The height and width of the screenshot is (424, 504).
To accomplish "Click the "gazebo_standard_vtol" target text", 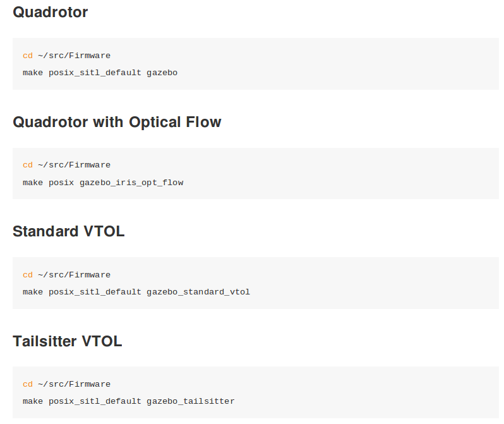I will (198, 292).
